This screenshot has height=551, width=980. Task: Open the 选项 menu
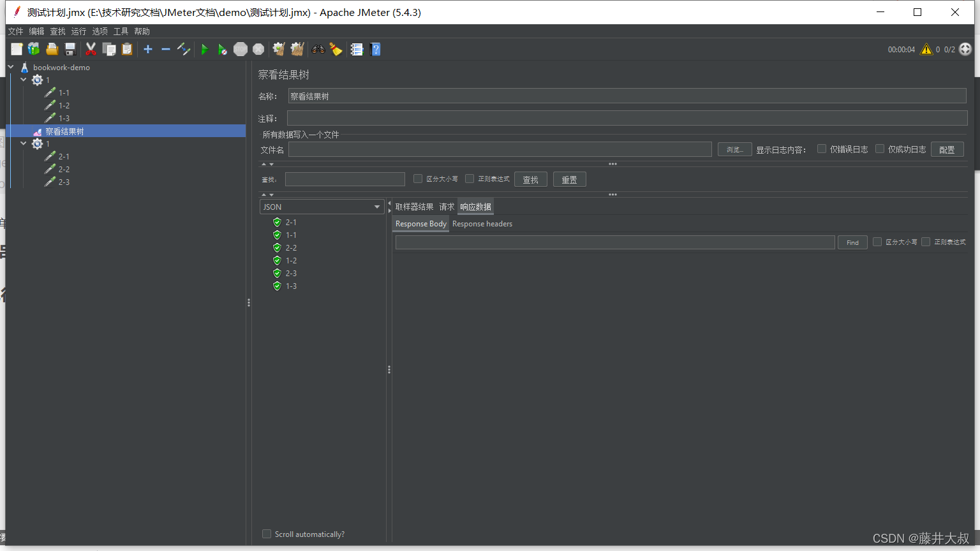point(100,31)
